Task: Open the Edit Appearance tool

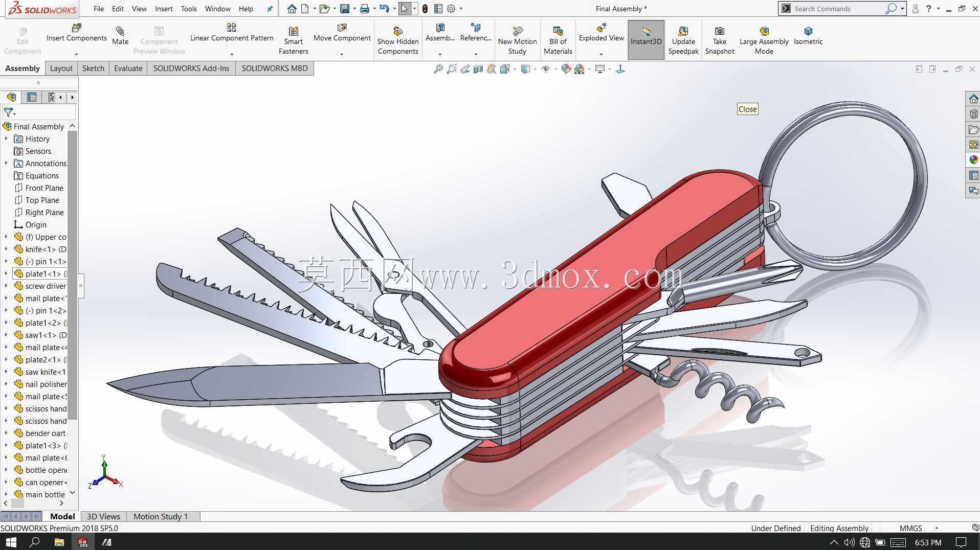Action: click(x=566, y=69)
